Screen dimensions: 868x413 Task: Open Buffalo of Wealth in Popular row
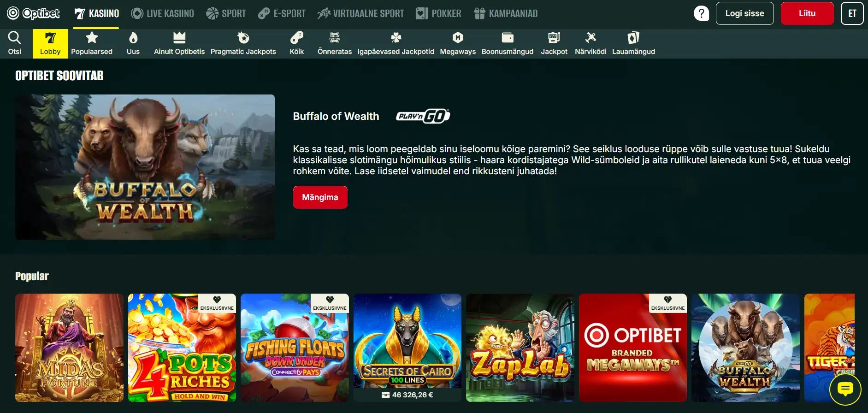pos(745,348)
